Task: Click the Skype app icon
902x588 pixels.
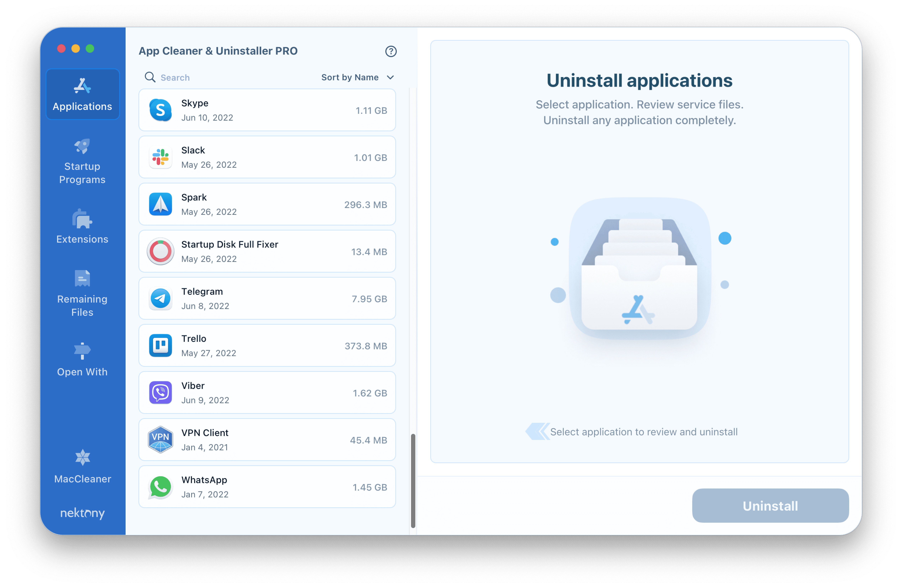Action: click(x=160, y=110)
